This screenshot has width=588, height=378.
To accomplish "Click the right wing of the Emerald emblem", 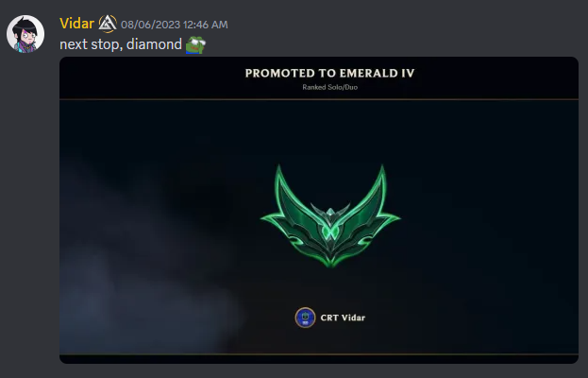I will (369, 212).
